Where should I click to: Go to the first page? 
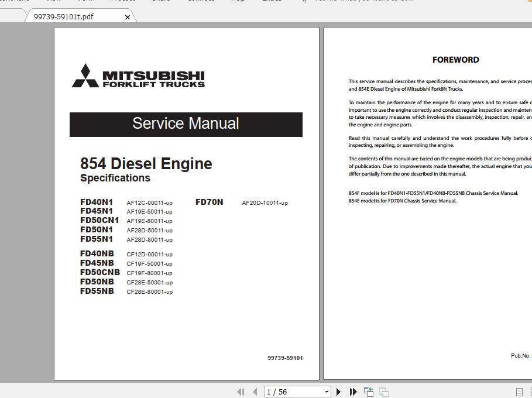tap(241, 392)
